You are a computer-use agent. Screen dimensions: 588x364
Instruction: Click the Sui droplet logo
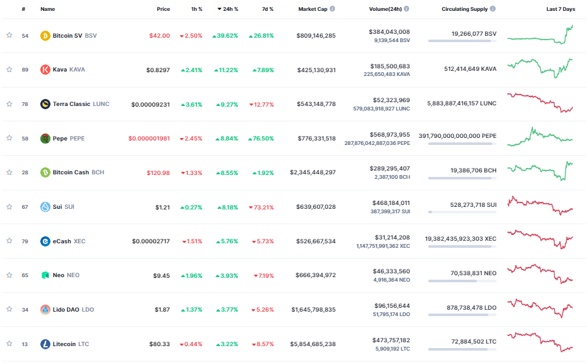click(45, 207)
